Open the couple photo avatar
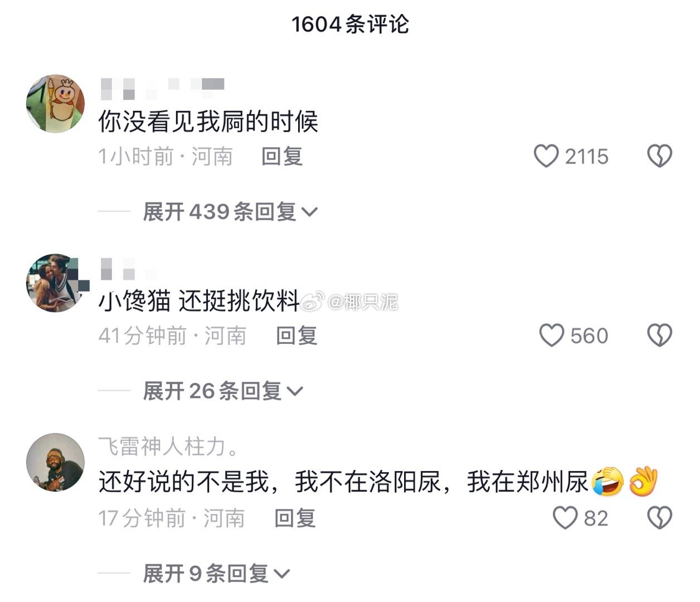The width and height of the screenshot is (700, 602). coord(56,283)
